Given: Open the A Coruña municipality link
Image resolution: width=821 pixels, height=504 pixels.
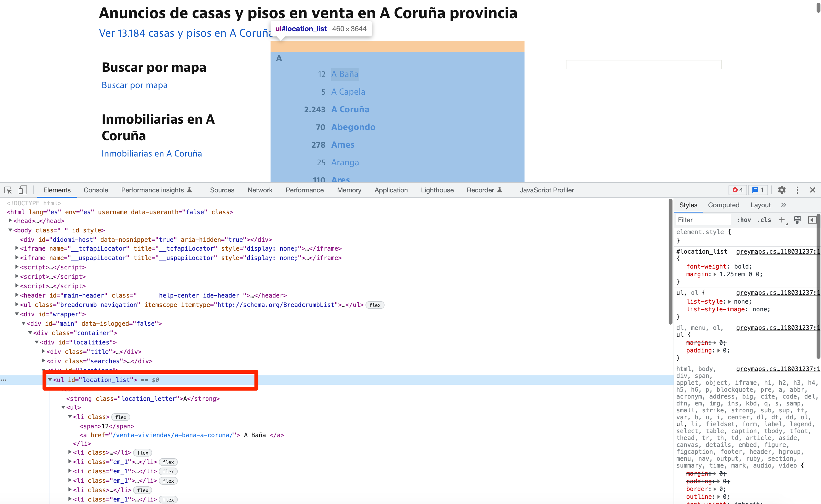Looking at the screenshot, I should point(350,109).
